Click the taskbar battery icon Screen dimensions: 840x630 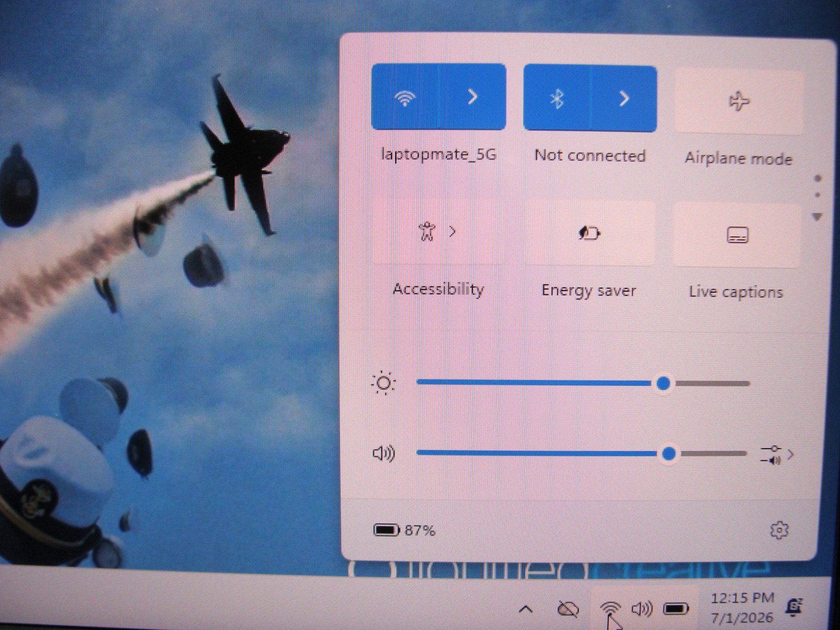click(676, 609)
